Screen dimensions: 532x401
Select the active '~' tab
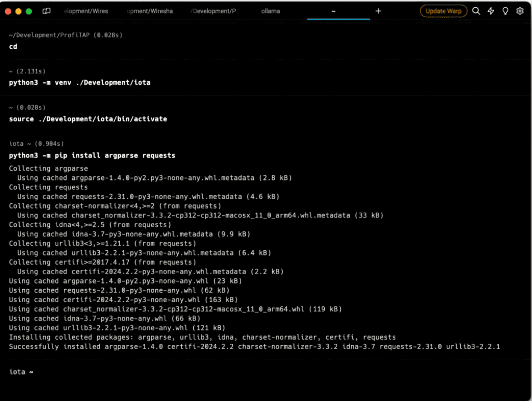[x=333, y=11]
